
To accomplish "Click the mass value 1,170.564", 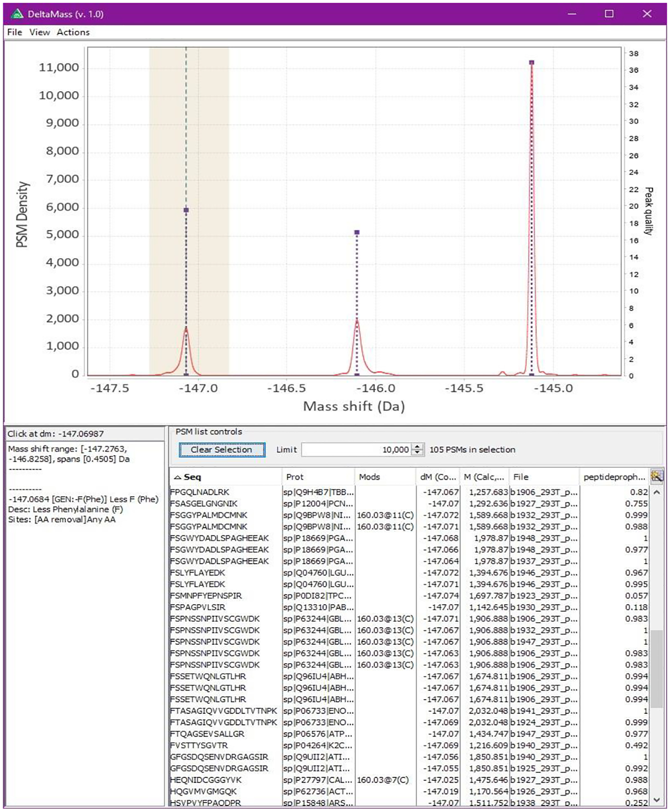I will point(489,791).
